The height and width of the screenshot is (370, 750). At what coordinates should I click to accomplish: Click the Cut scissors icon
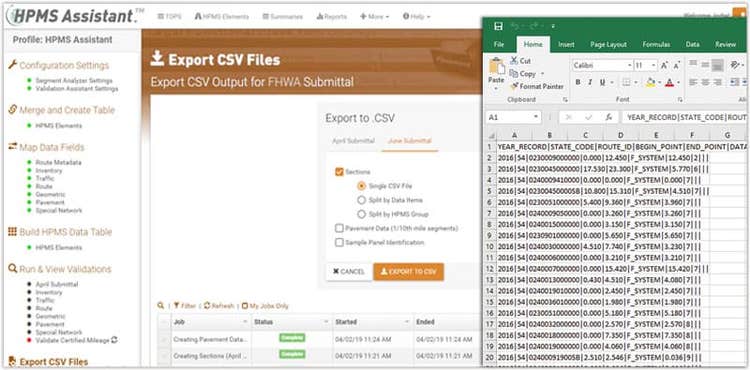coord(514,61)
